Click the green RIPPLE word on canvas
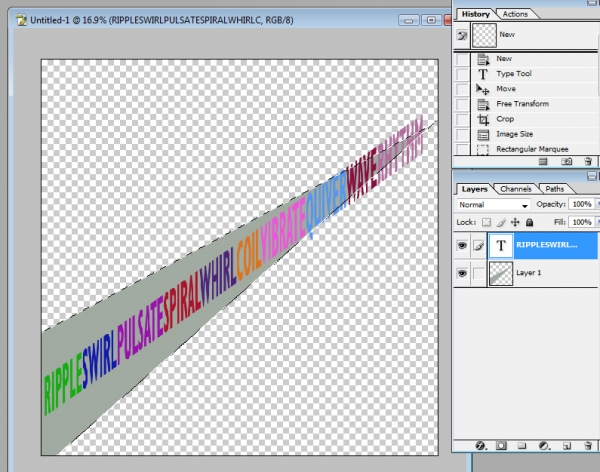Screen dimensions: 600x472 click(63, 384)
